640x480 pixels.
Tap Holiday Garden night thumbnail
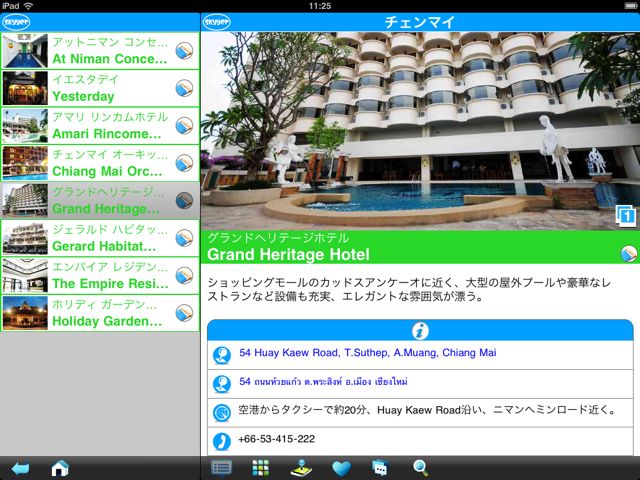[x=25, y=313]
